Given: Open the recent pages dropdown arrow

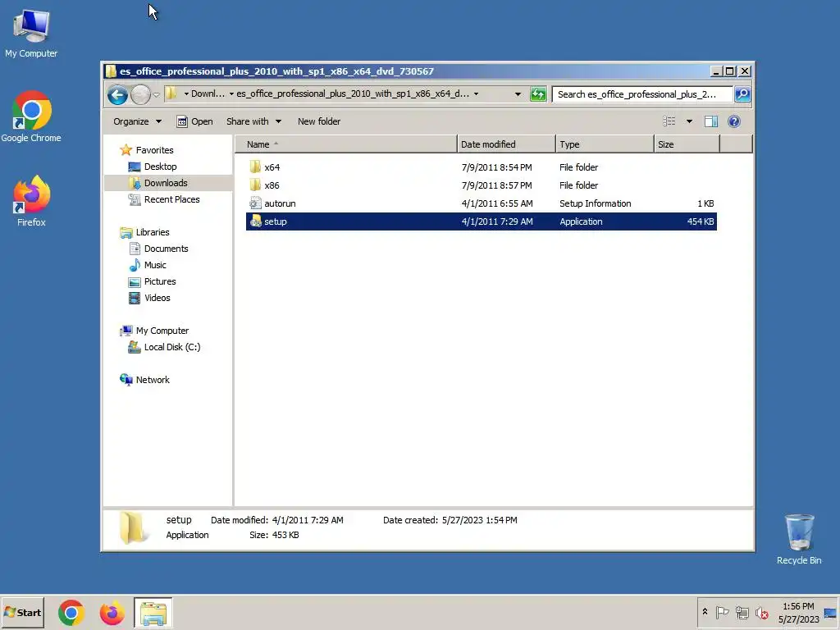Looking at the screenshot, I should pos(156,95).
